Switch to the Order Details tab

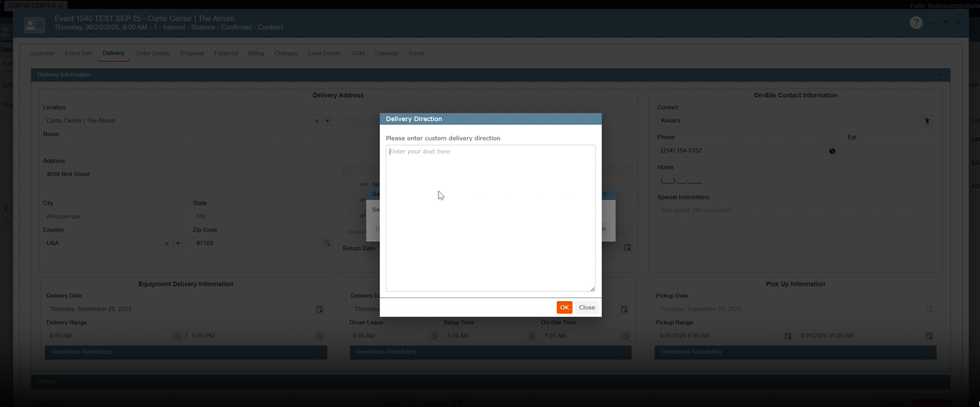click(x=152, y=53)
